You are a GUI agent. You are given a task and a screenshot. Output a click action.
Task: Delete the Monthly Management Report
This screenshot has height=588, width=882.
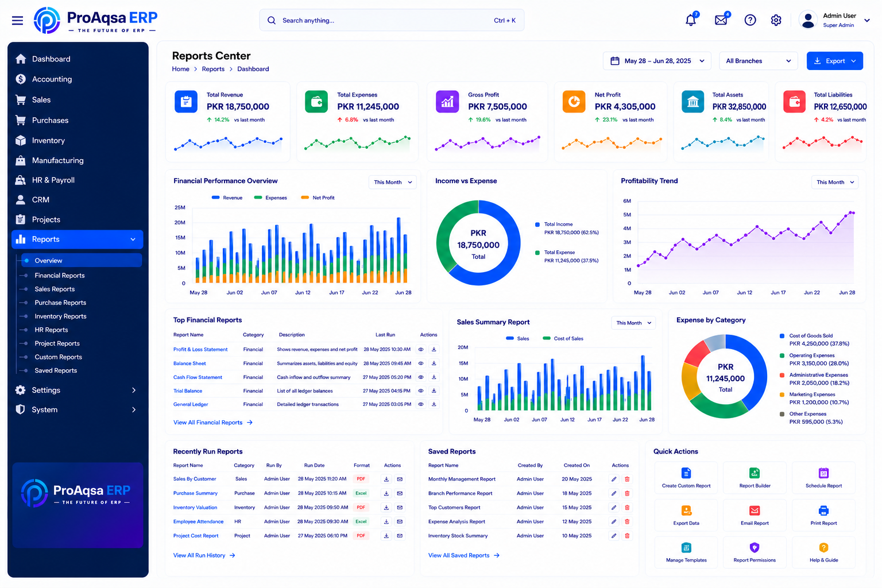(x=627, y=479)
